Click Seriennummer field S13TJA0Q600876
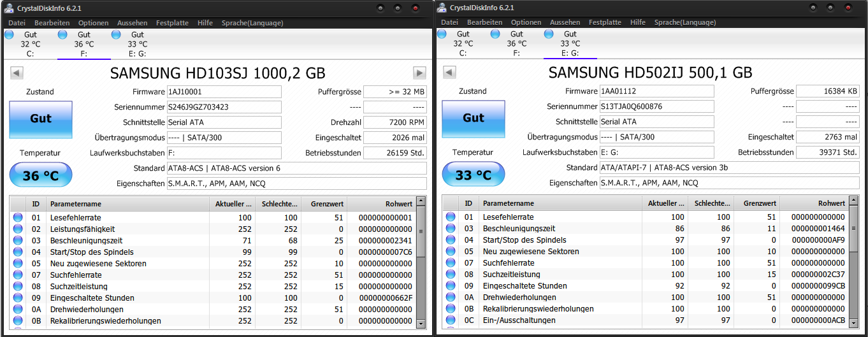868x337 pixels. pyautogui.click(x=656, y=106)
